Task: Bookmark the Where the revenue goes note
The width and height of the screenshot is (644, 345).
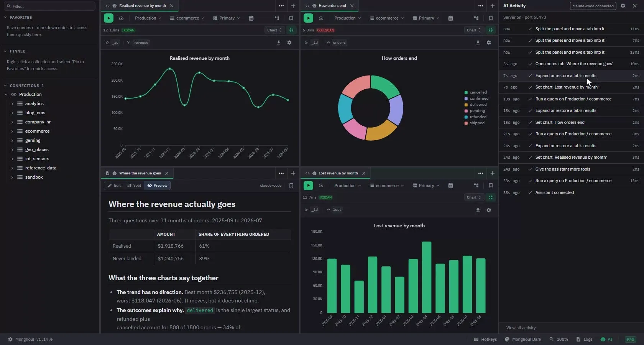Action: tap(291, 186)
